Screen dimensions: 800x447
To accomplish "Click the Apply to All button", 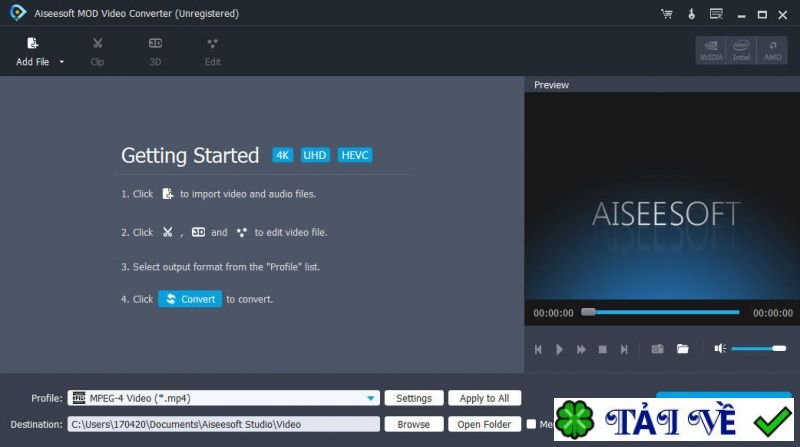I will (x=484, y=398).
